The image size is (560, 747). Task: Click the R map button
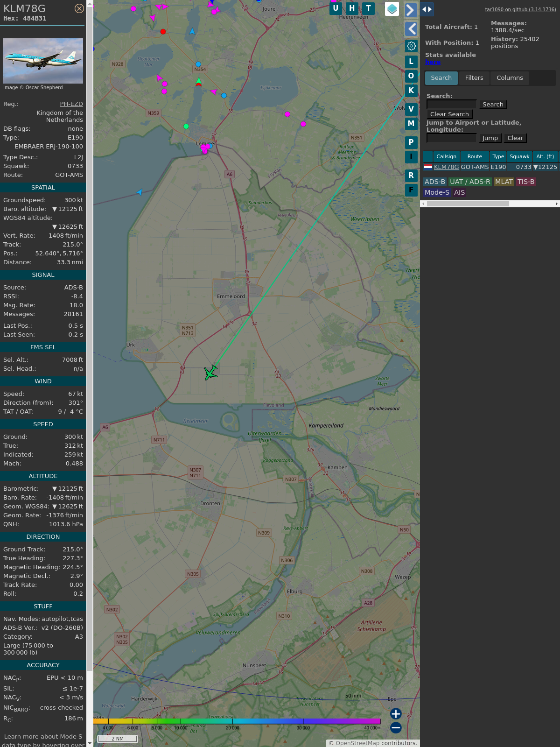point(411,175)
